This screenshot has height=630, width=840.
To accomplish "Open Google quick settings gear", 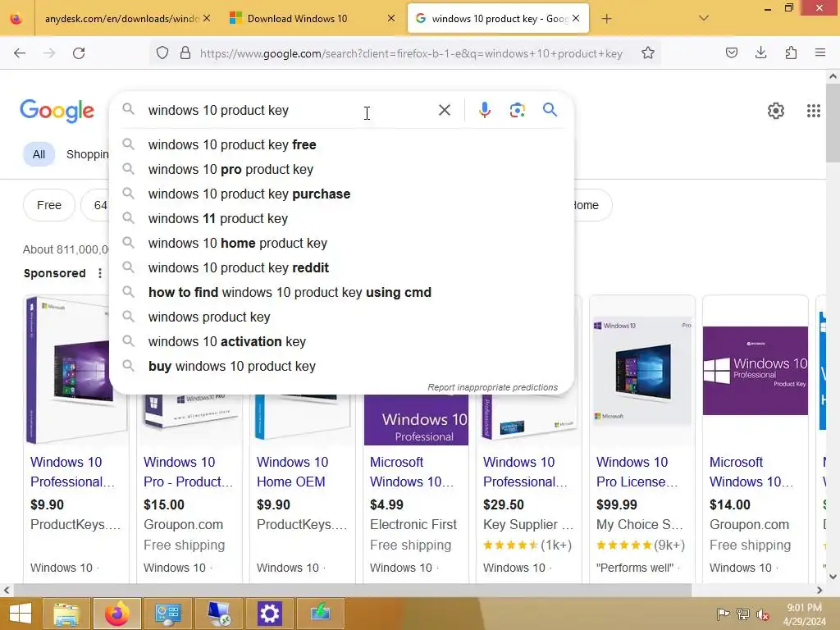I will pos(776,111).
